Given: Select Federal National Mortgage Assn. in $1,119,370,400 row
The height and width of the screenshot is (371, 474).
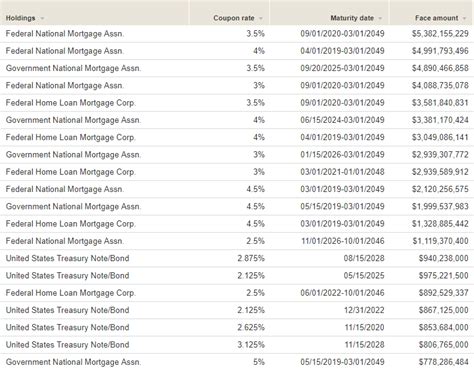Looking at the screenshot, I should (65, 241).
